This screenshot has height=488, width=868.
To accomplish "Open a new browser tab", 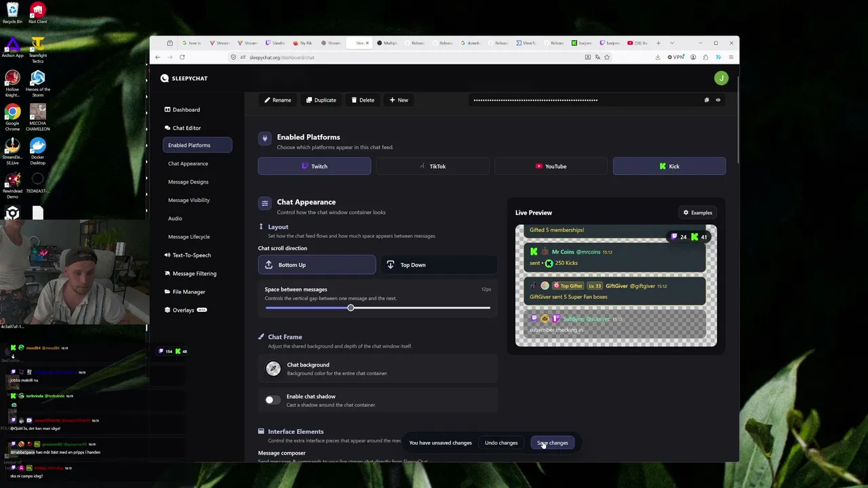I will click(x=658, y=43).
